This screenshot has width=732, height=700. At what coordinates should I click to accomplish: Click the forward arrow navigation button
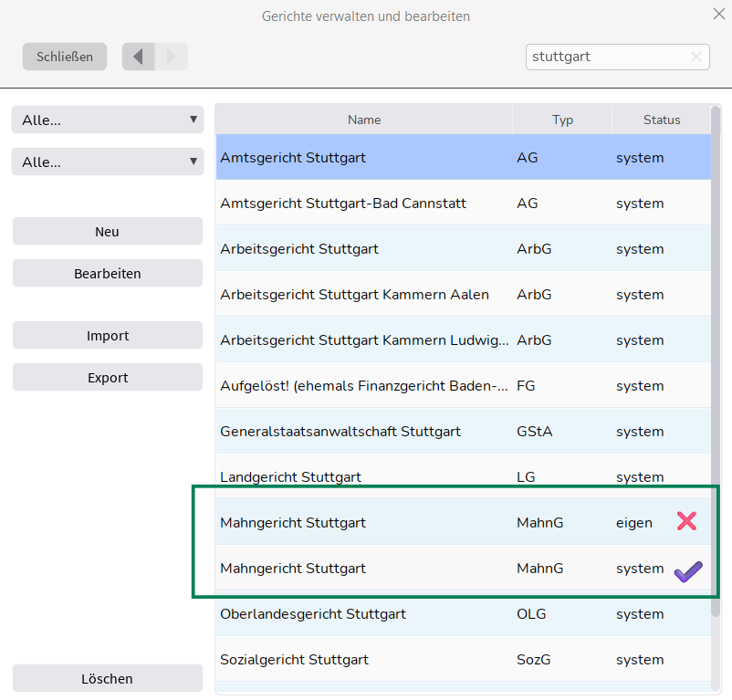coord(172,57)
